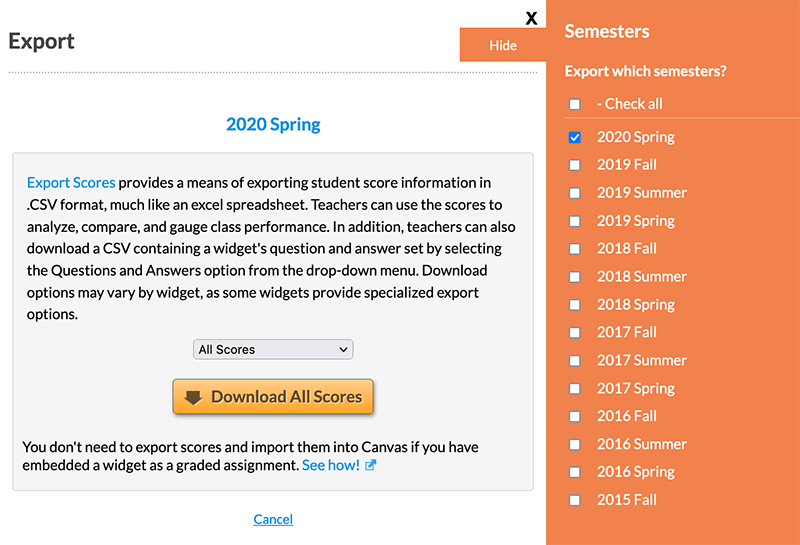Click the download arrow icon on the orange button

click(x=193, y=397)
